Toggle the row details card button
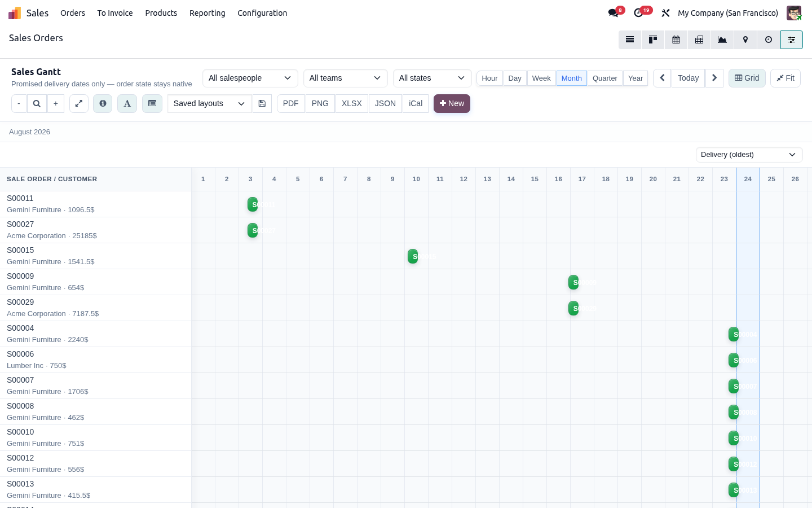The height and width of the screenshot is (508, 812). (x=152, y=103)
